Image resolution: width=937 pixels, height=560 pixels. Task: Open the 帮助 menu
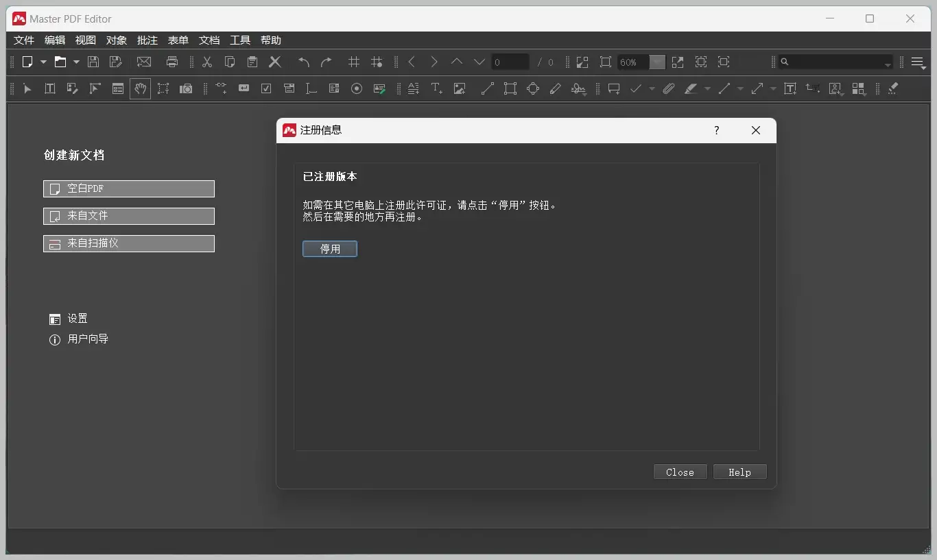click(271, 40)
